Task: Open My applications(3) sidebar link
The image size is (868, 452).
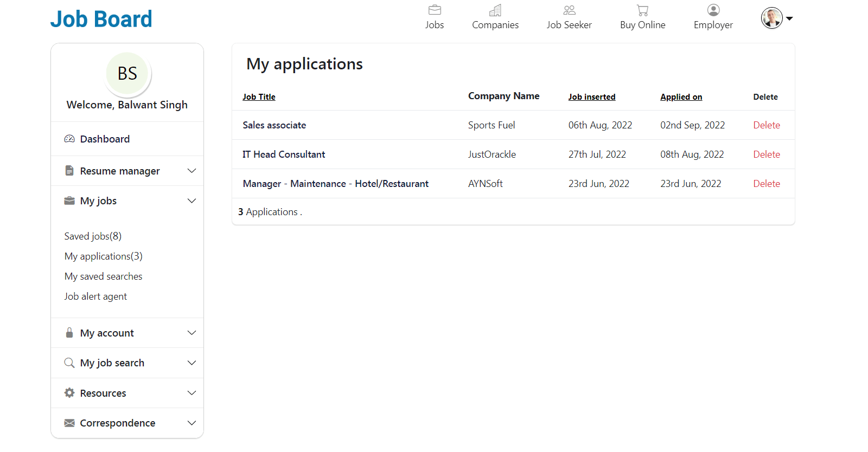Action: point(104,256)
